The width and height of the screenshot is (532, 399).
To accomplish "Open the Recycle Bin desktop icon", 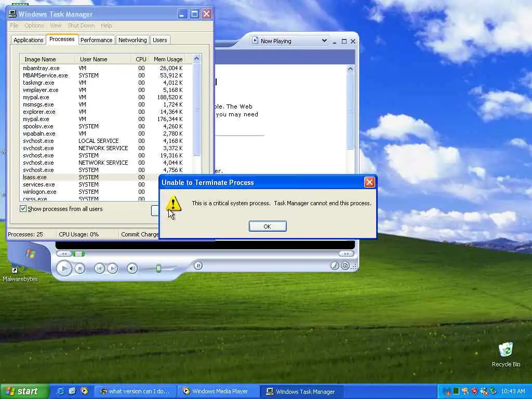I will tap(506, 354).
